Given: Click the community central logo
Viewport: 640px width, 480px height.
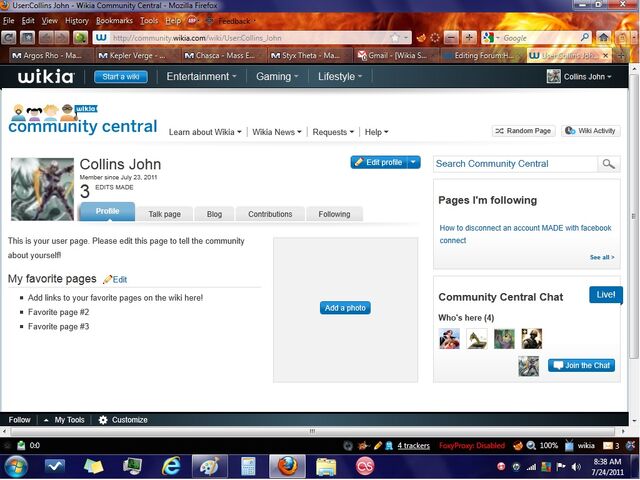Looking at the screenshot, I should click(82, 120).
